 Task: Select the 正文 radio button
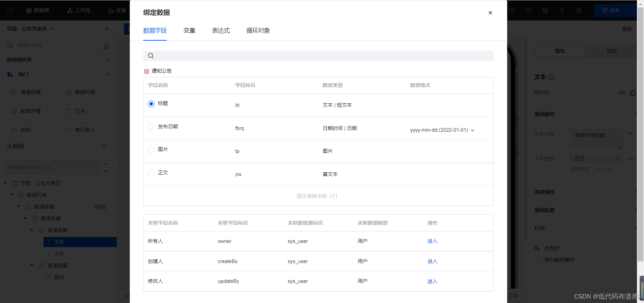tap(151, 173)
